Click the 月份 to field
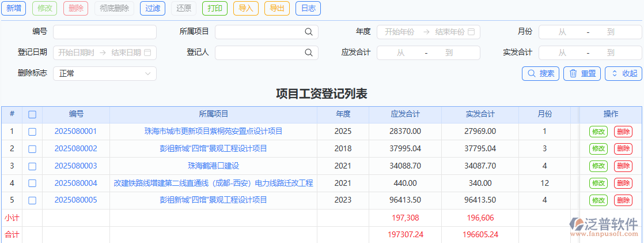This screenshot has height=243, width=644. tap(611, 32)
